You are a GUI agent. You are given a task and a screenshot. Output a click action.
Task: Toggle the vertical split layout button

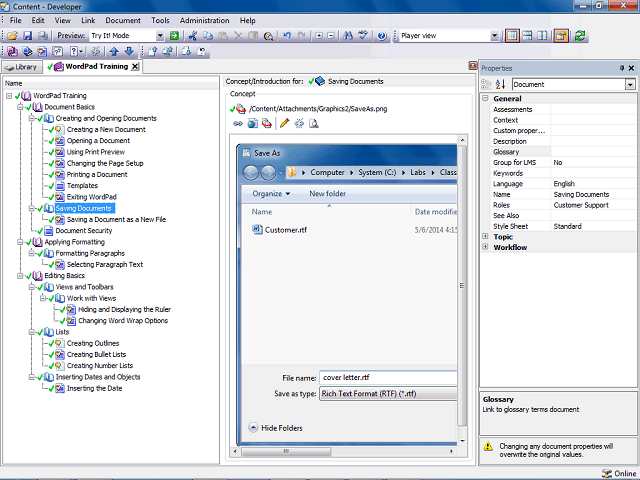tap(542, 36)
